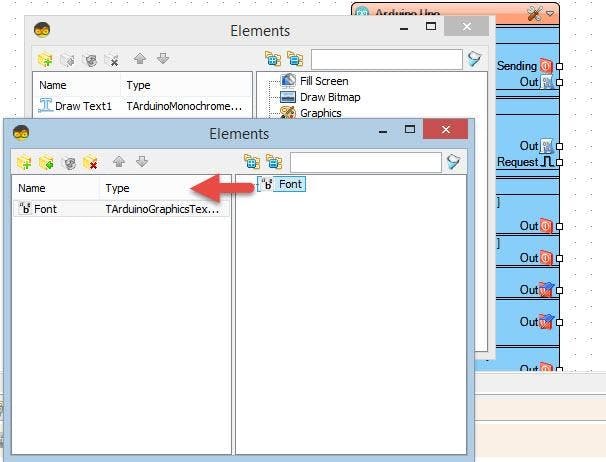Click up arrow in back Elements window
Viewport: 606px width, 462px height.
(140, 59)
